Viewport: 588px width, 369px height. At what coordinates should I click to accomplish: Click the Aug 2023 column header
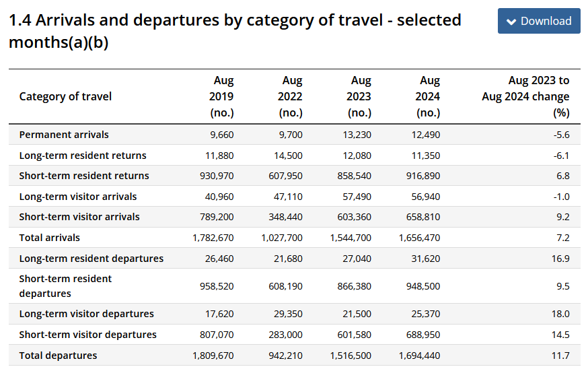pos(359,96)
